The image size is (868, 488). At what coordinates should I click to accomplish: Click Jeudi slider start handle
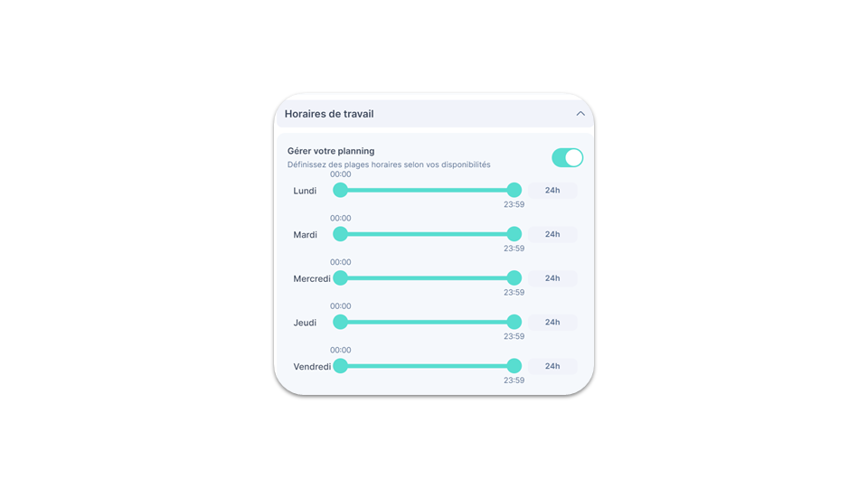(x=341, y=322)
